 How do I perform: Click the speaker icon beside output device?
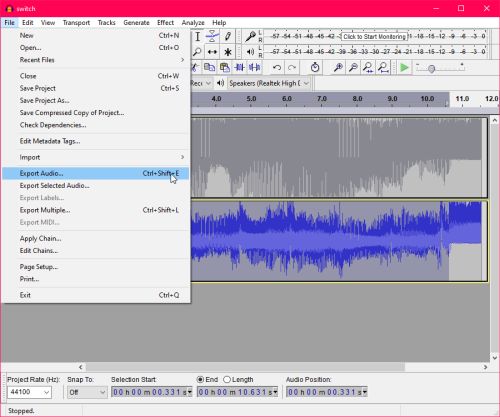[220, 83]
